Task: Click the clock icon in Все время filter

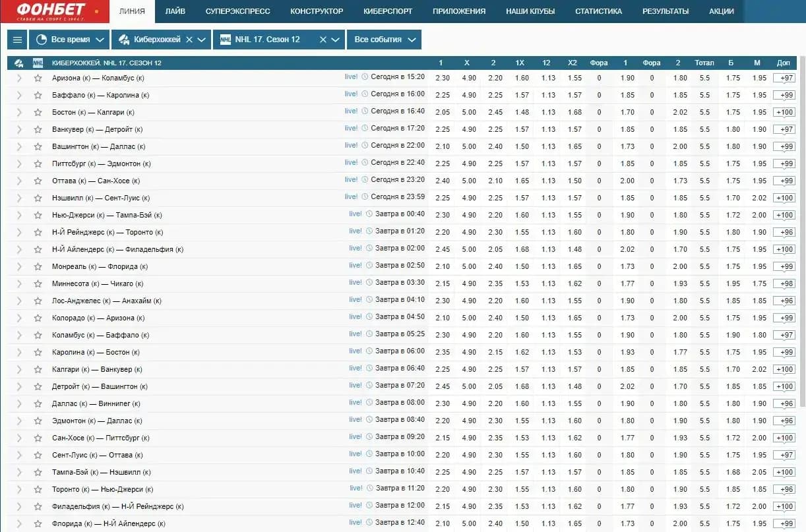Action: tap(42, 40)
